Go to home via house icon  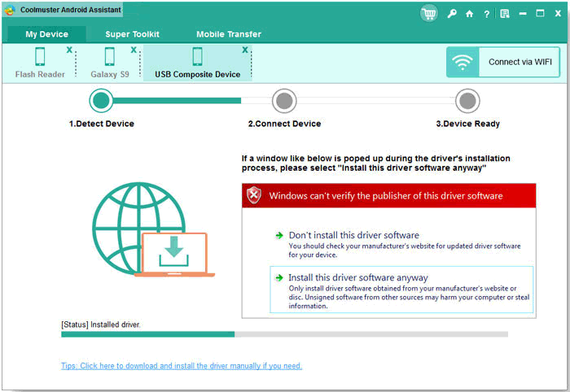point(469,14)
